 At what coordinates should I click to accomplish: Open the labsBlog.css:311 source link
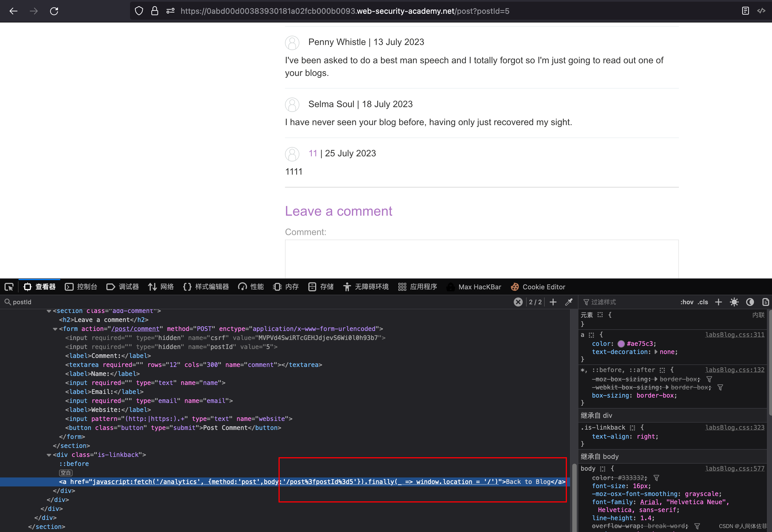click(734, 335)
